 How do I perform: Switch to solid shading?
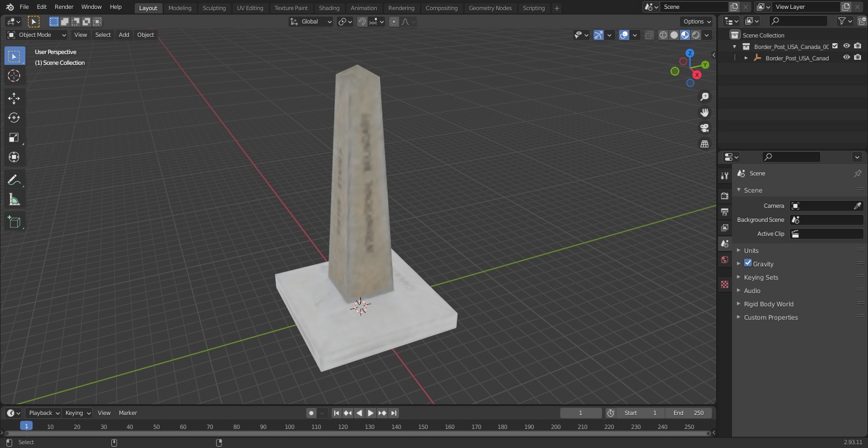(x=674, y=35)
